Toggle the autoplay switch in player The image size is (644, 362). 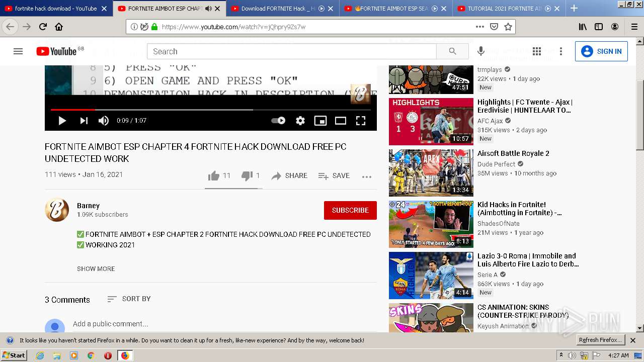[278, 121]
